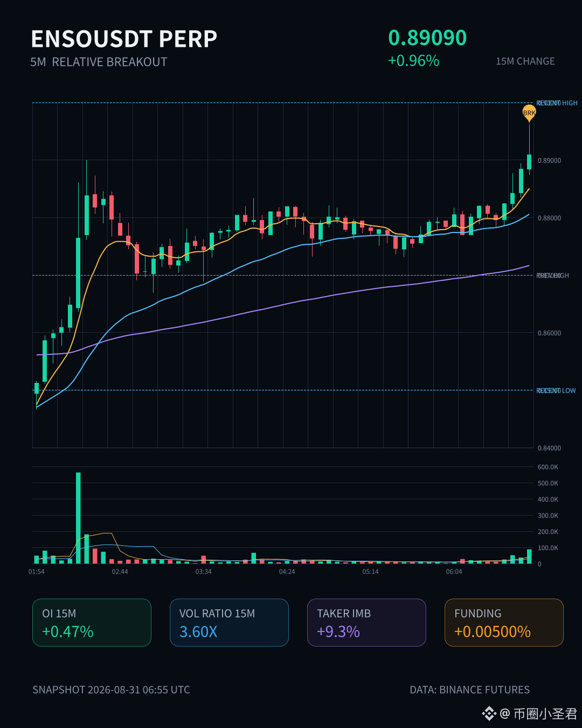582x728 pixels.
Task: Click the tallest green volume bar
Action: 78,518
